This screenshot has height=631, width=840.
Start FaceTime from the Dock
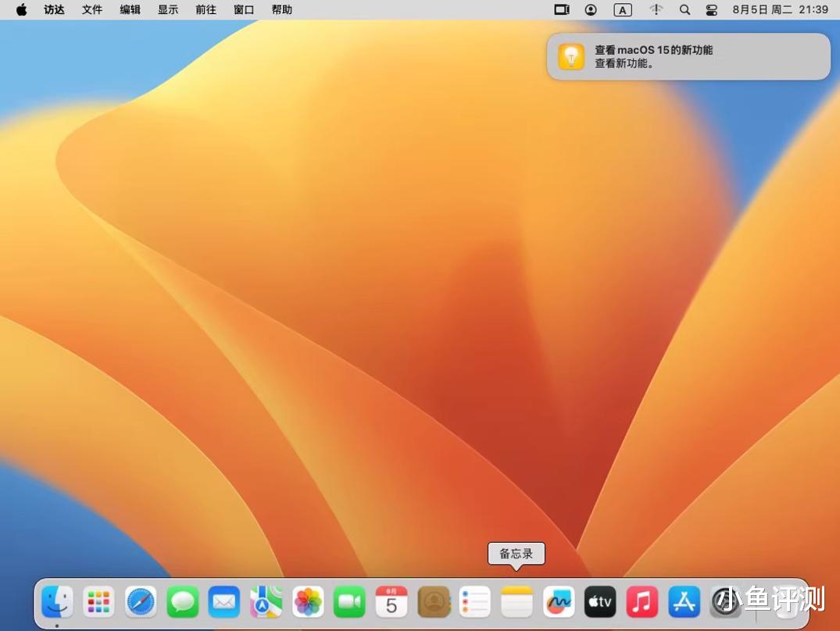pos(350,602)
